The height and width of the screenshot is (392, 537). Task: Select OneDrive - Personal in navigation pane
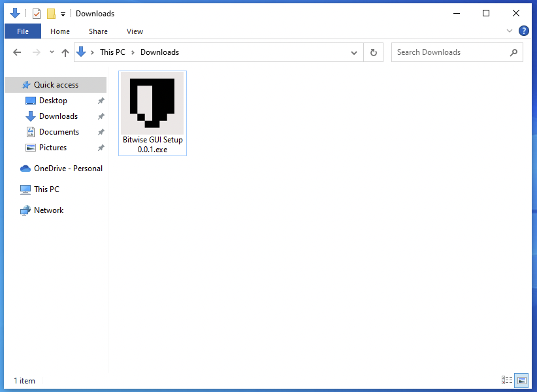[x=68, y=169]
